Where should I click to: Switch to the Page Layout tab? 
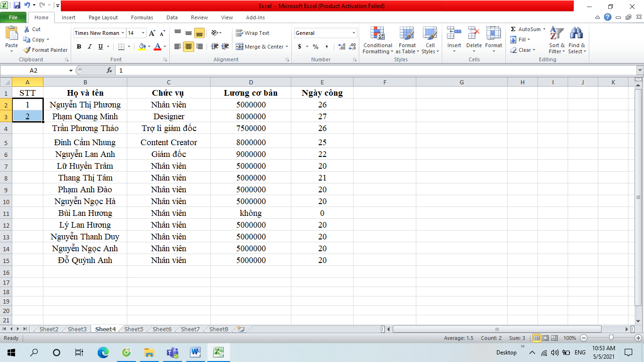(103, 17)
